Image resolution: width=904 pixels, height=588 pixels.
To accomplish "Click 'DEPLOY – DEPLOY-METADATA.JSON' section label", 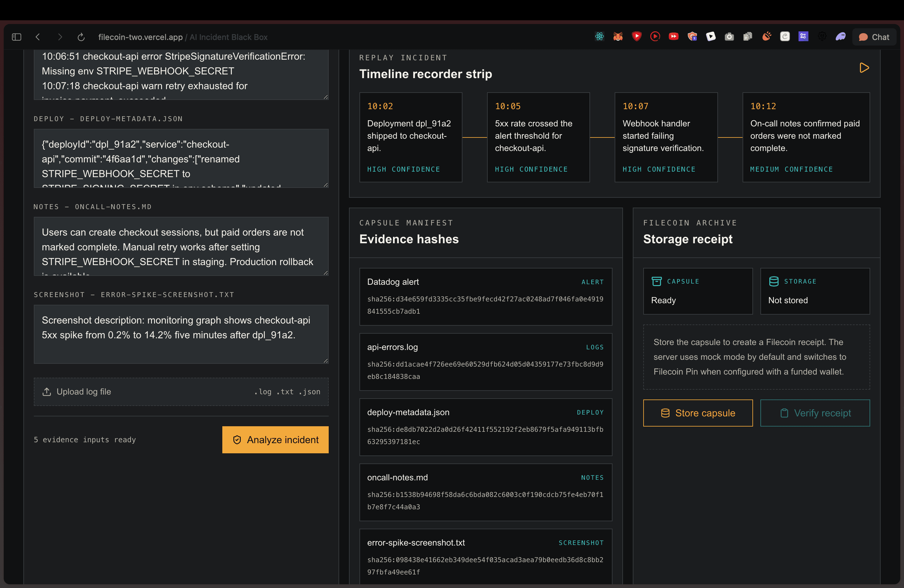I will [108, 119].
